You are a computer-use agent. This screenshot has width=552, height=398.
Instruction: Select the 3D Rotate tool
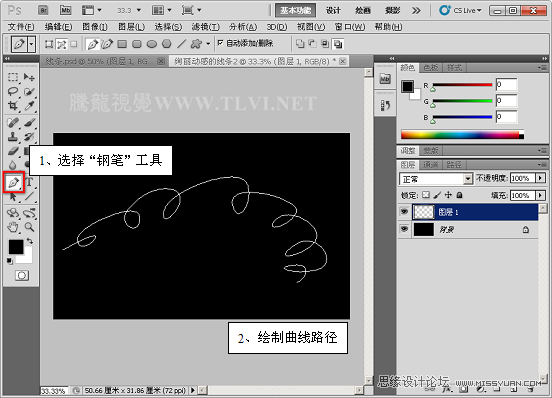coord(13,213)
